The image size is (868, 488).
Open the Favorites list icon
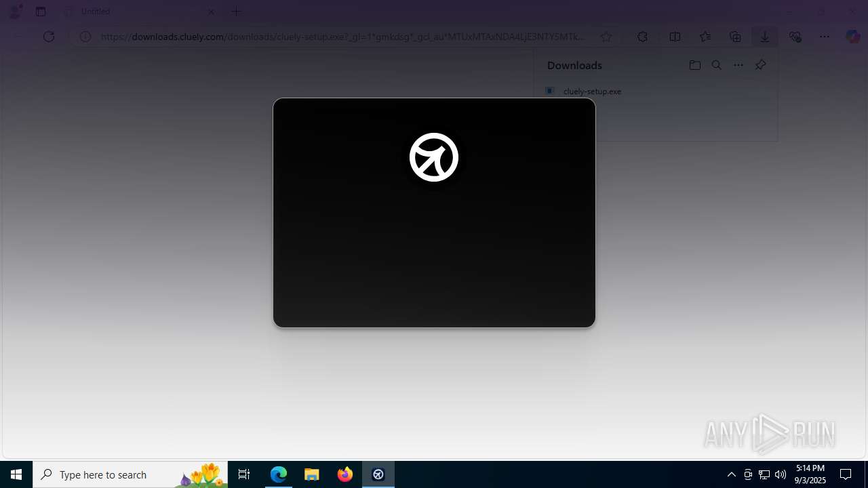tap(705, 37)
